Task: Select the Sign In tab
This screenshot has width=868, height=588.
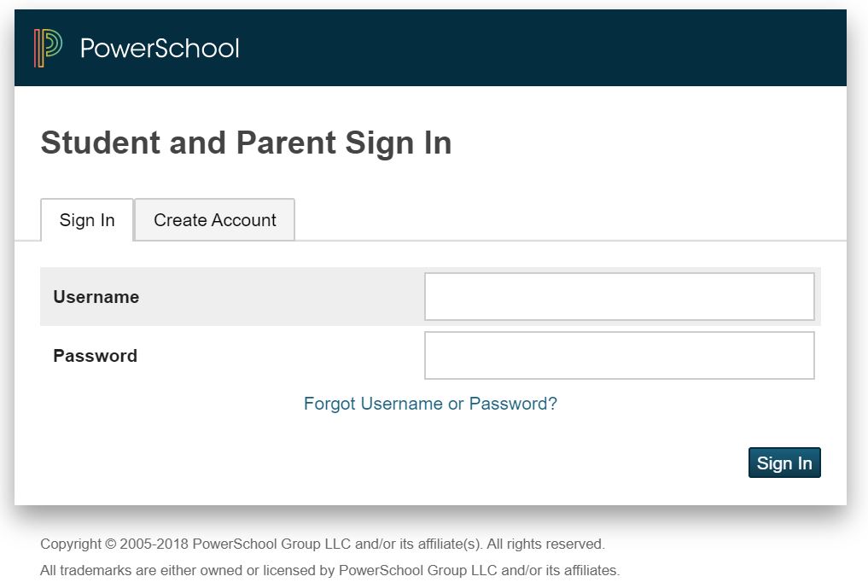Action: pos(87,220)
